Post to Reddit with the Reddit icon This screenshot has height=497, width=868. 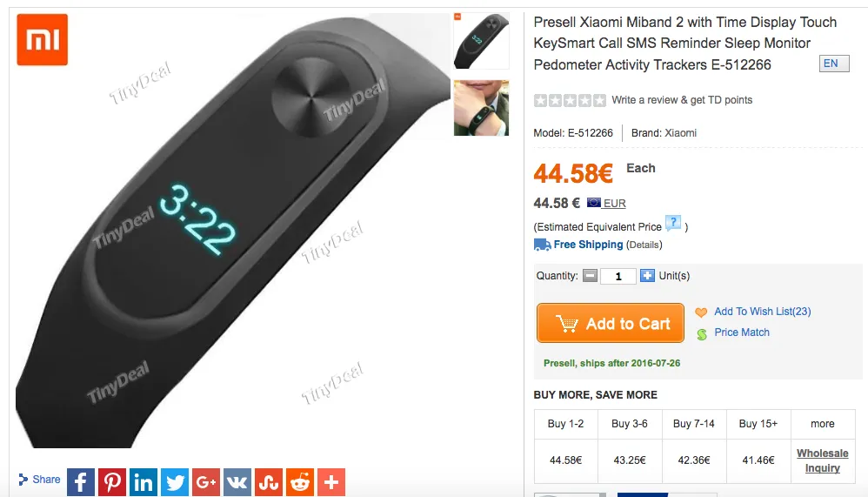point(300,482)
